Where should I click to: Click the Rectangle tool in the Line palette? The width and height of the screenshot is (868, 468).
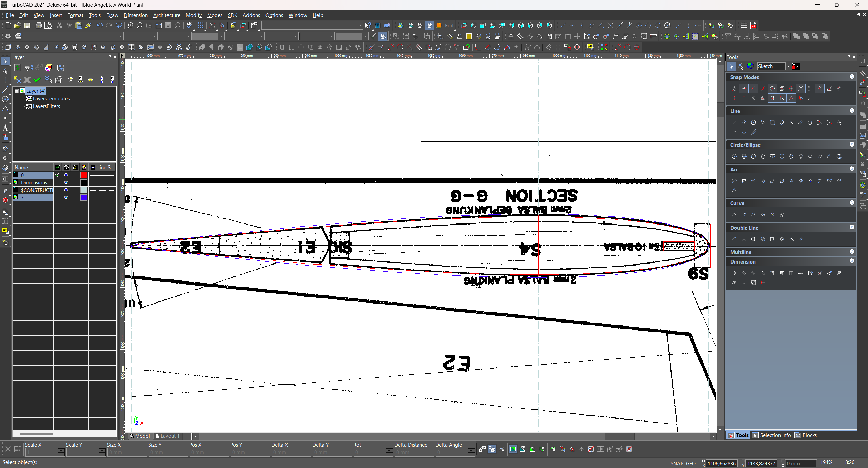click(x=772, y=122)
